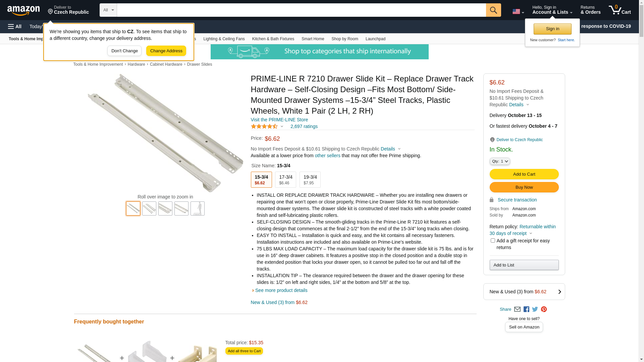The width and height of the screenshot is (644, 362).
Task: Click the Amazon logo
Action: tap(23, 11)
